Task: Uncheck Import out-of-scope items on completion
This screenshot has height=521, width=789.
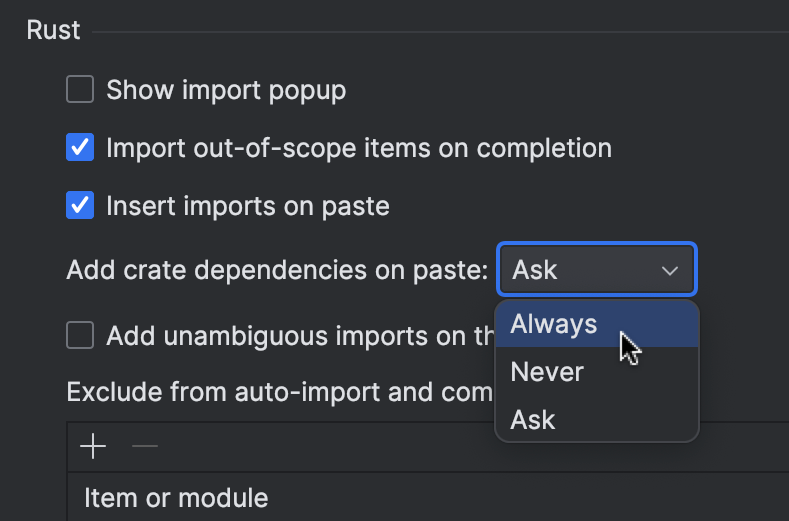Action: [x=80, y=149]
